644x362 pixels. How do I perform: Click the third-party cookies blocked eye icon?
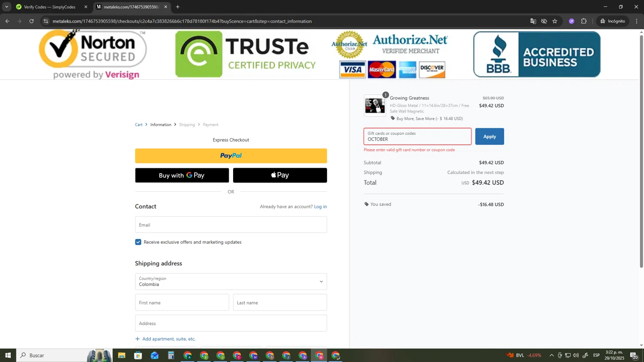pos(544,21)
